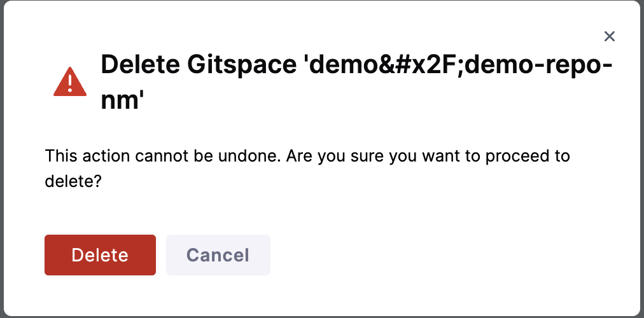Abort the deletion by choosing Cancel

tap(218, 255)
